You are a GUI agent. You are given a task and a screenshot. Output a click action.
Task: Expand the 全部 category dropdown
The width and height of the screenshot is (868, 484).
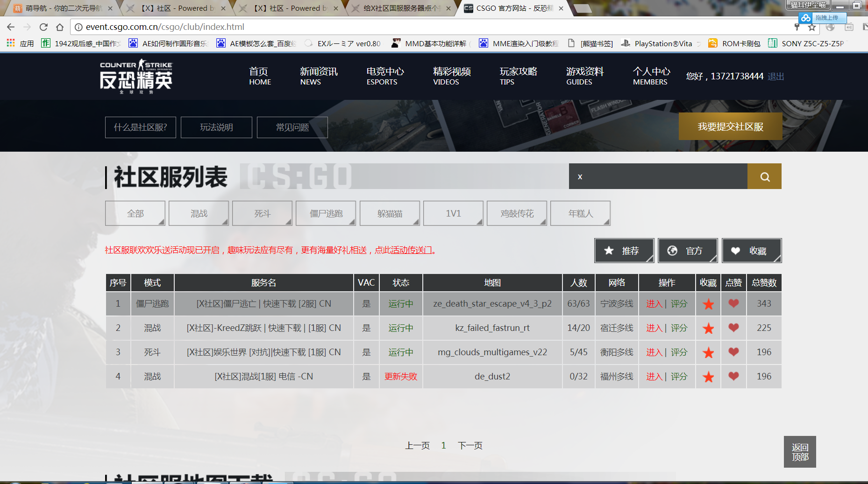[x=135, y=213]
